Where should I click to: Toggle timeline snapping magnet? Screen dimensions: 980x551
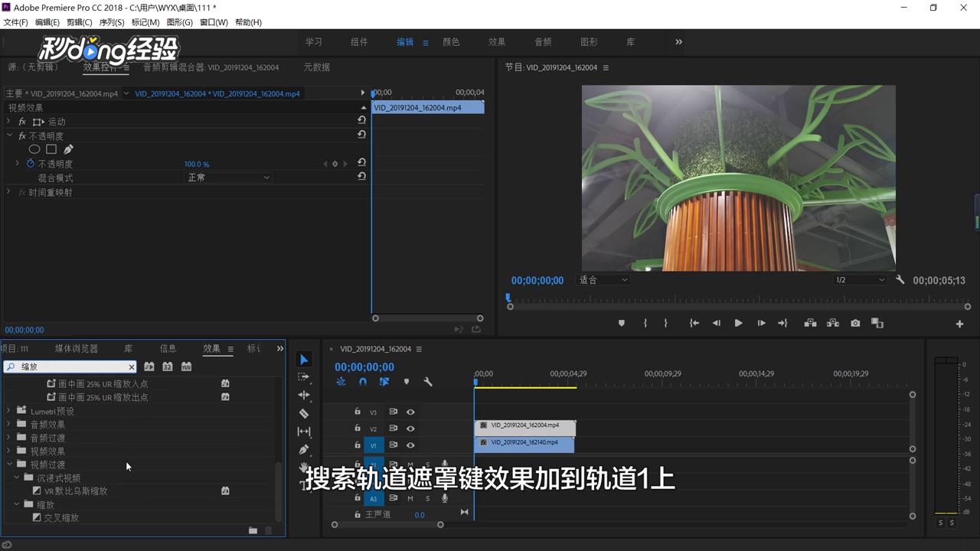coord(363,382)
